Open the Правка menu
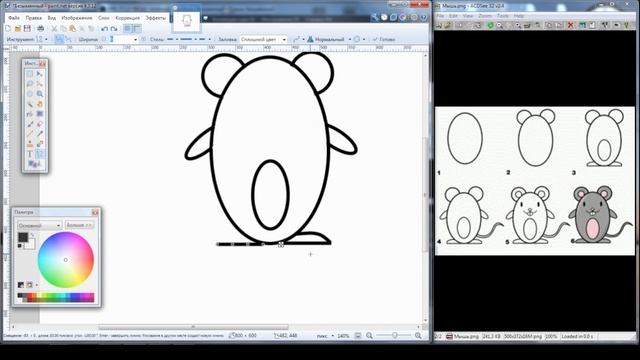The image size is (640, 360). (33, 18)
